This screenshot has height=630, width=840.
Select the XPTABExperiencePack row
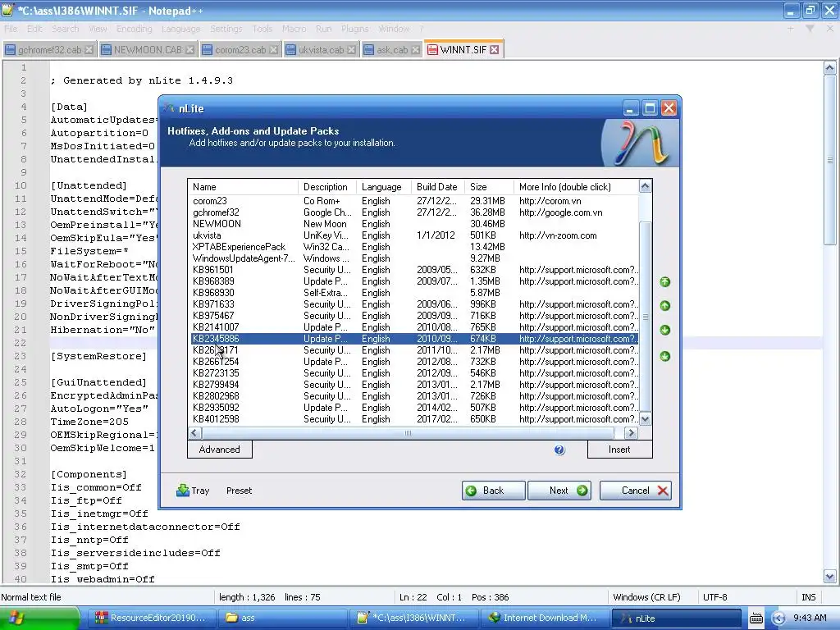(414, 247)
